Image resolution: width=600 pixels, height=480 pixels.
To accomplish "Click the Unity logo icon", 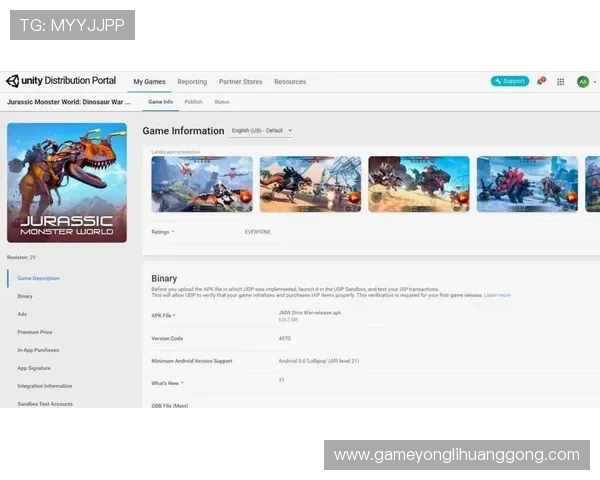I will click(13, 81).
